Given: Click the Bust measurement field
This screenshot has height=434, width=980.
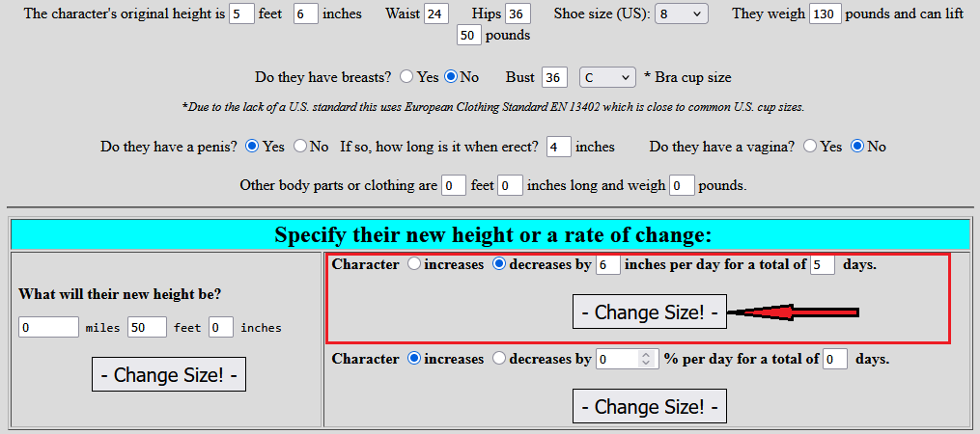Looking at the screenshot, I should 554,77.
